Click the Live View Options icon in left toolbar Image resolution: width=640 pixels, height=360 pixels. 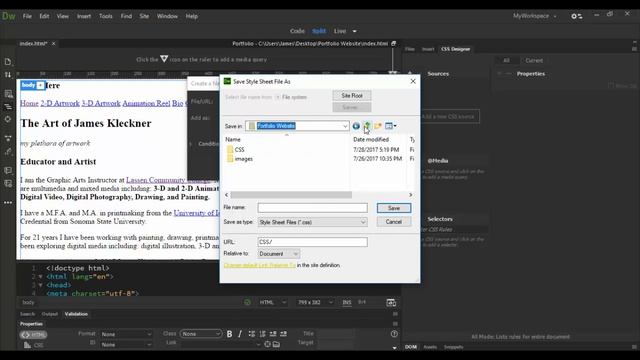point(8,94)
